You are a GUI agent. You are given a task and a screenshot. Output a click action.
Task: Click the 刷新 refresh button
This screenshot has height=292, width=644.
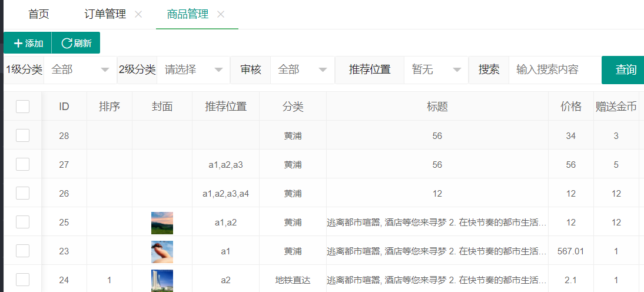pyautogui.click(x=76, y=43)
